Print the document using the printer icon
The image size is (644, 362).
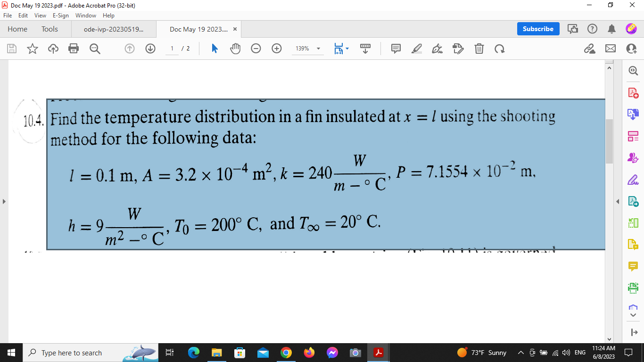(x=74, y=48)
